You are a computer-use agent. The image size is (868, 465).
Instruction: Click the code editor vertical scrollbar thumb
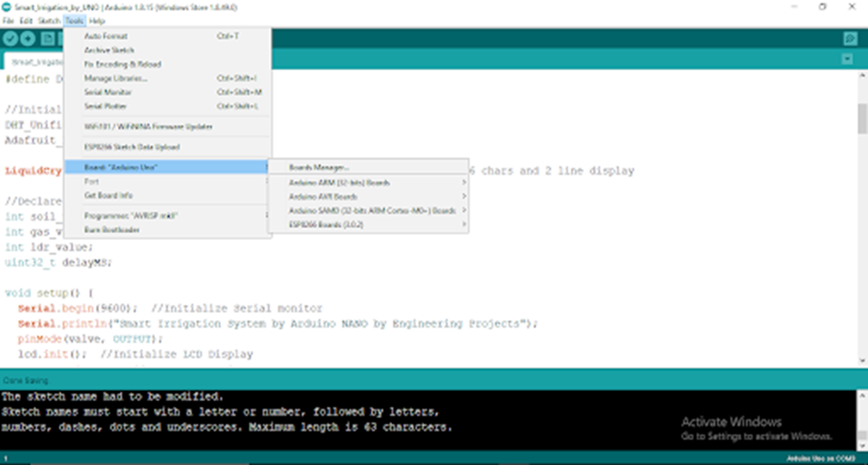862,118
